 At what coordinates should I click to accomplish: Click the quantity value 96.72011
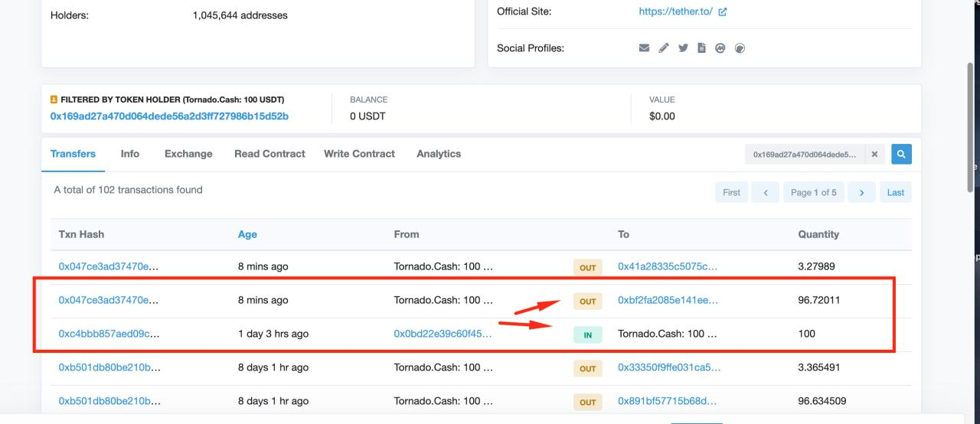coord(819,300)
